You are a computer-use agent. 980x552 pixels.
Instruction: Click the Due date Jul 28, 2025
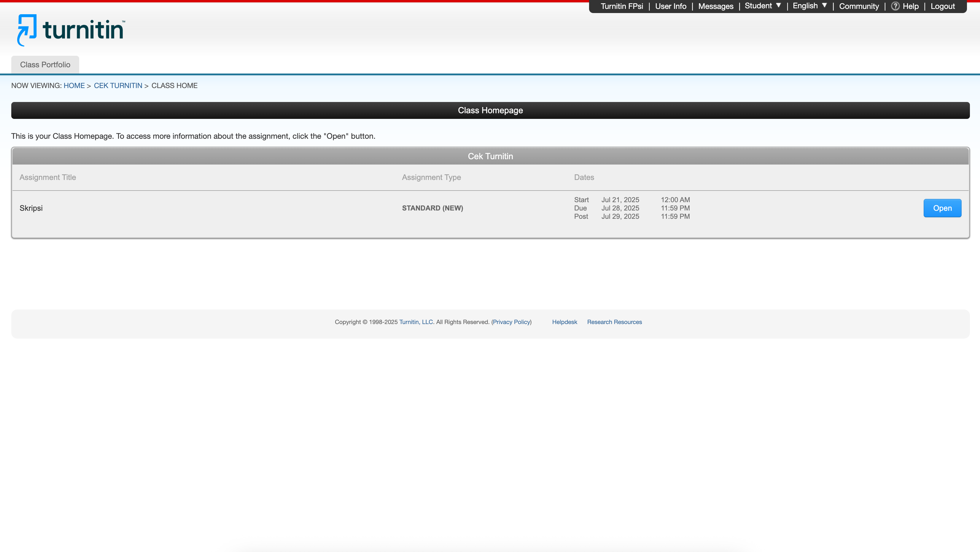620,208
